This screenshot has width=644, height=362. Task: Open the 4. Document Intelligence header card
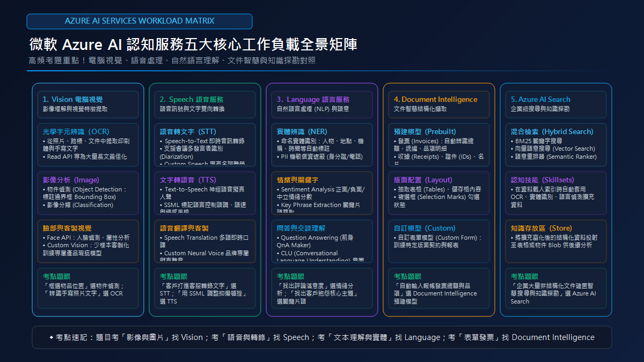pos(439,104)
